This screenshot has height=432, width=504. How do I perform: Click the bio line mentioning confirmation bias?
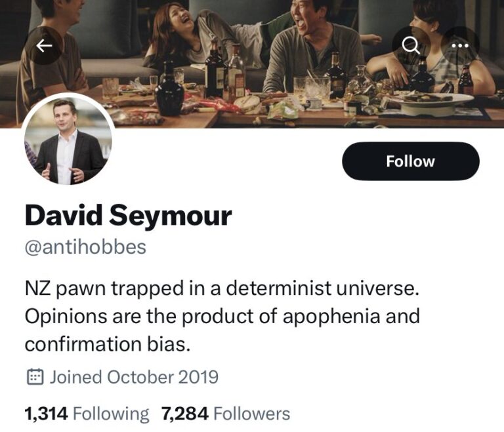[x=108, y=344]
